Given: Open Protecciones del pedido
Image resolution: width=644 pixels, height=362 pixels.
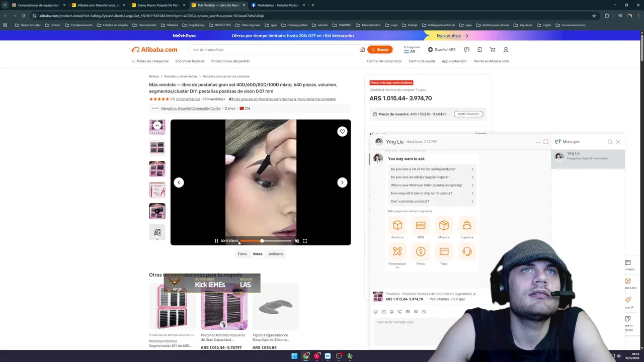Looking at the screenshot, I should click(230, 61).
